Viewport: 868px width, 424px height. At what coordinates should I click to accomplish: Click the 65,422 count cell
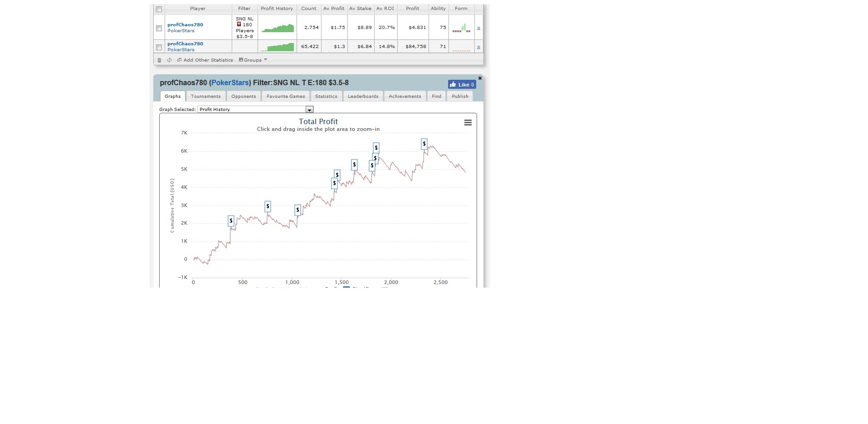coord(309,47)
